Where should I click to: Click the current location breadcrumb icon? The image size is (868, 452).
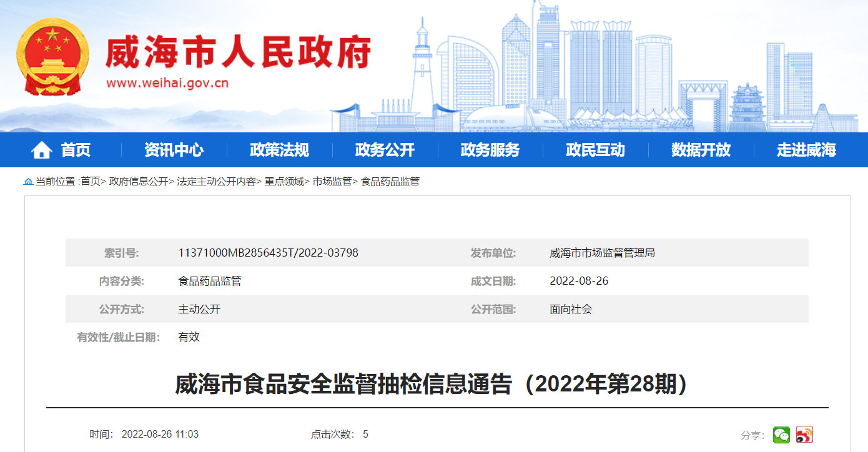[x=29, y=182]
